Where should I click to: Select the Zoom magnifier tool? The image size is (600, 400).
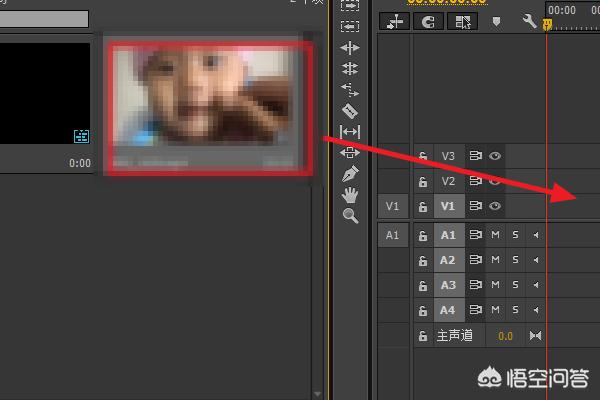pyautogui.click(x=350, y=216)
